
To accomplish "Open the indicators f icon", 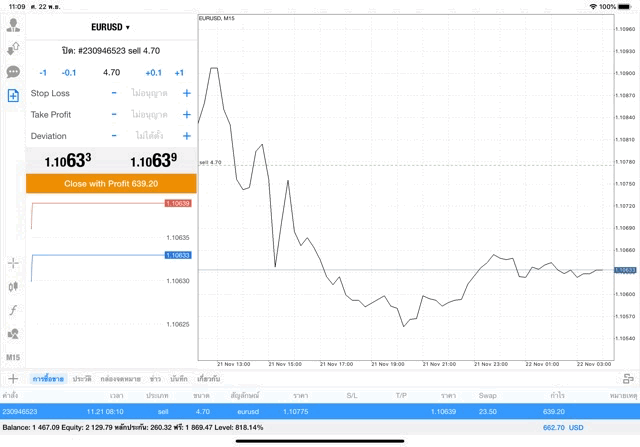I will point(13,311).
